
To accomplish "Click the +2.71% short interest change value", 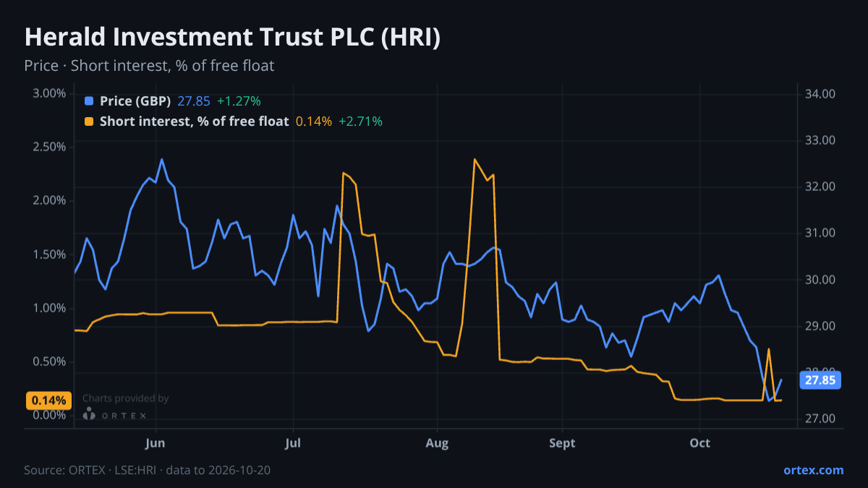I will [361, 121].
